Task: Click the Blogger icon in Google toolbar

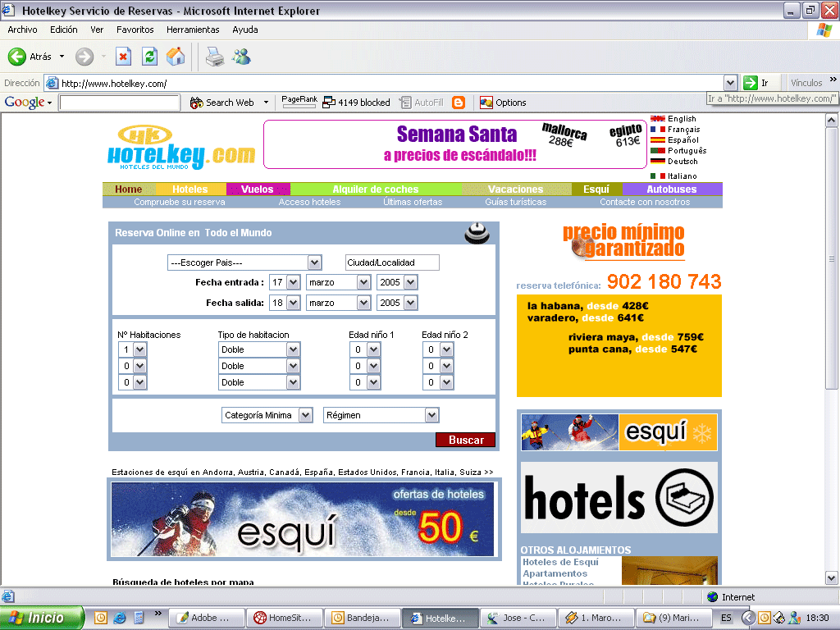Action: 459,103
